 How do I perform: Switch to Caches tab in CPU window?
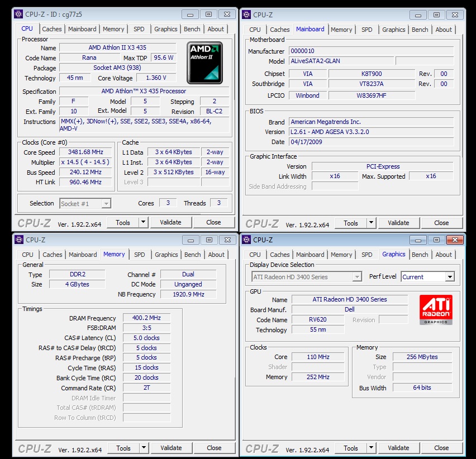click(51, 29)
